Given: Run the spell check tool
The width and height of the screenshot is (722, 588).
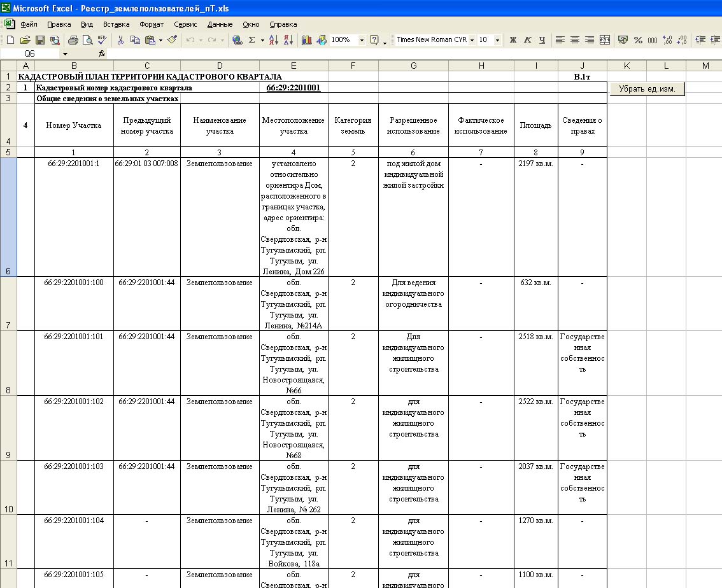Looking at the screenshot, I should (103, 40).
